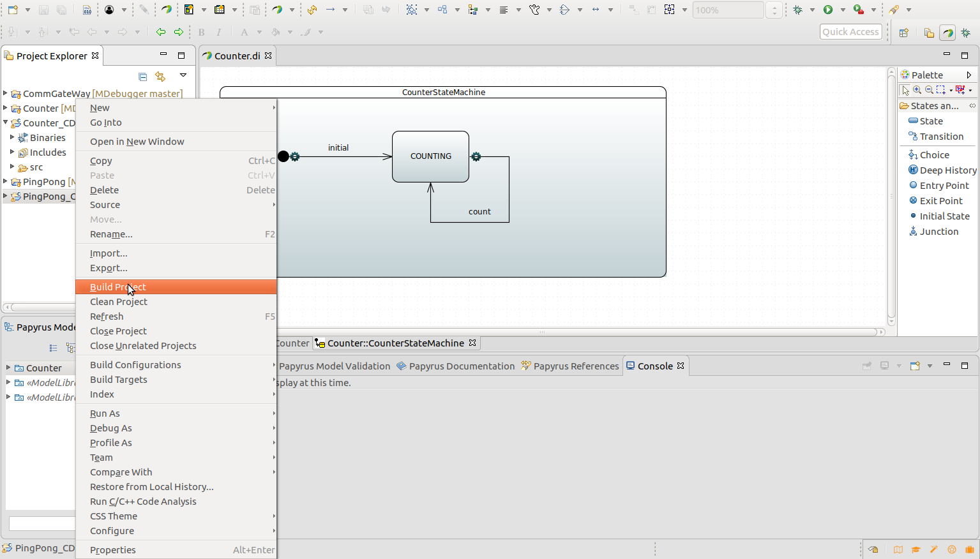Switch to the Papyrus perspective button
The image size is (980, 559).
[x=947, y=33]
